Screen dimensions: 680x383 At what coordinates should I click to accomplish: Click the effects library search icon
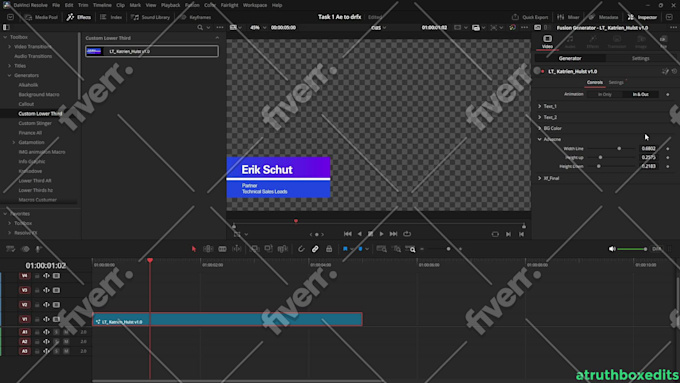[x=200, y=27]
